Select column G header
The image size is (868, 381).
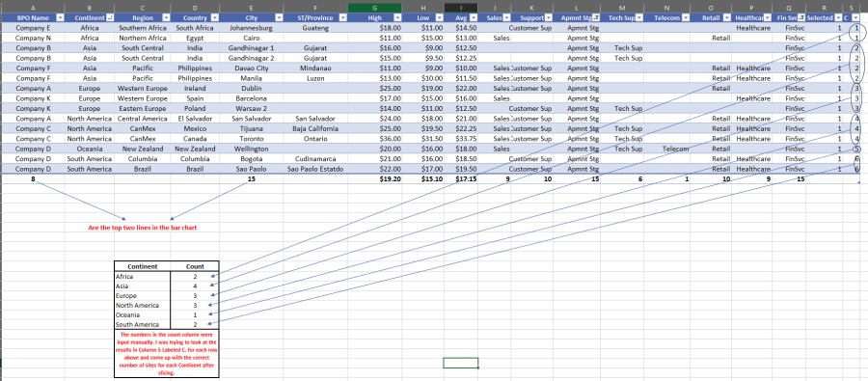pos(375,8)
